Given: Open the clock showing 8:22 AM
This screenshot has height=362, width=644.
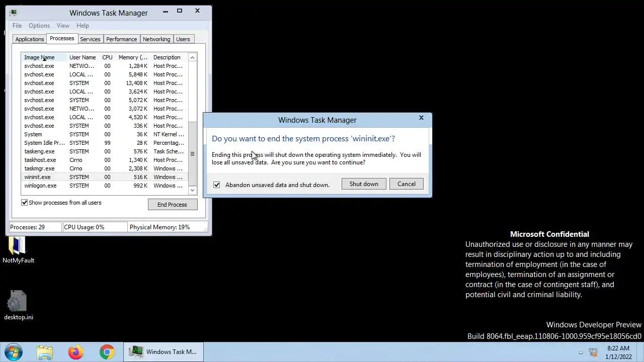Looking at the screenshot, I should coord(618,352).
